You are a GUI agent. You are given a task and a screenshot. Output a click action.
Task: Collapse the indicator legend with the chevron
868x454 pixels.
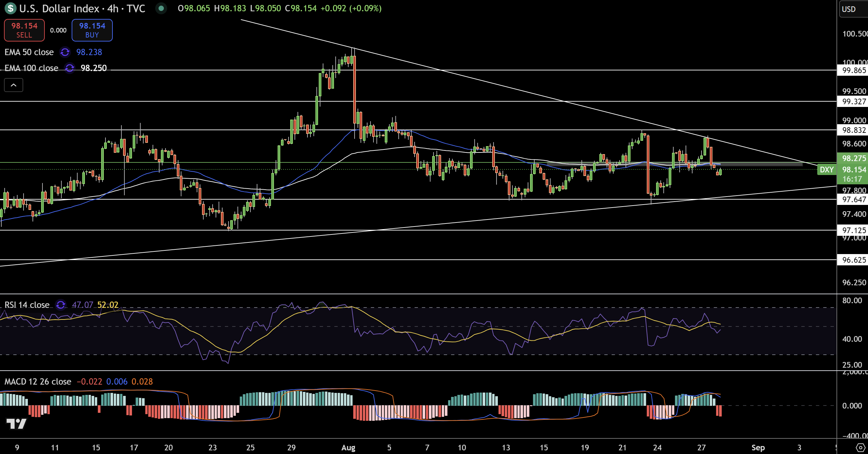coord(14,85)
